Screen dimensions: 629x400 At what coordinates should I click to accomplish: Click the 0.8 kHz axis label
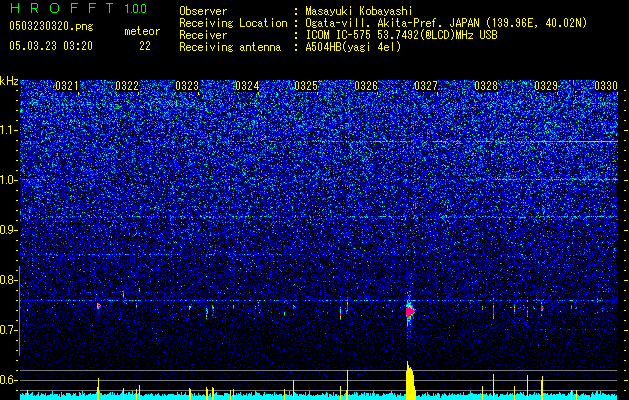click(x=9, y=280)
